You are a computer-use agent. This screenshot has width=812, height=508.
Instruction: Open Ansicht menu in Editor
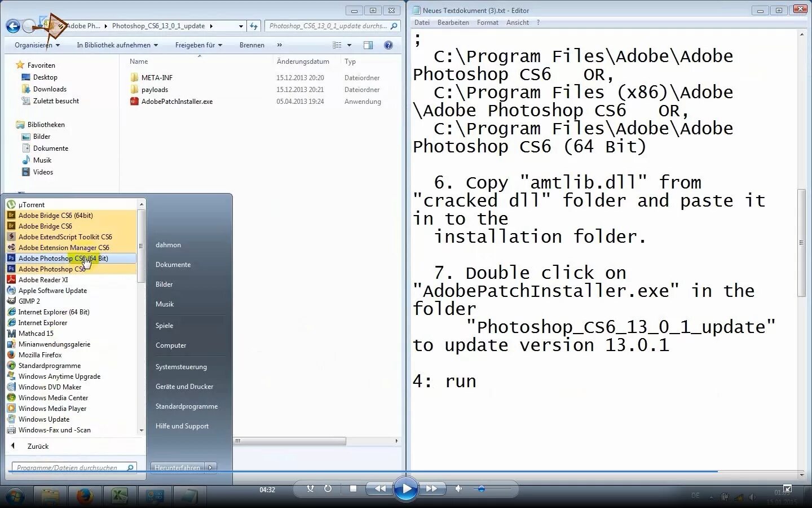click(517, 23)
